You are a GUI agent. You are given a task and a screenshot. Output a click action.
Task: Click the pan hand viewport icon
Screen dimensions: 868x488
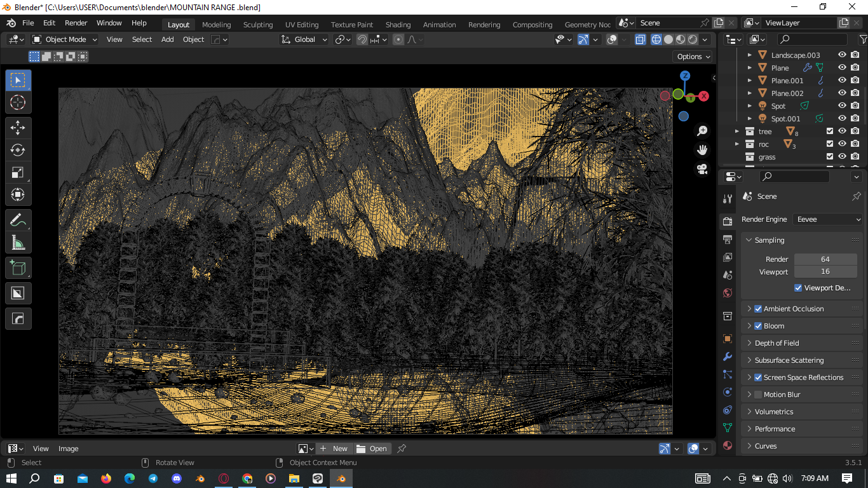pyautogui.click(x=702, y=150)
